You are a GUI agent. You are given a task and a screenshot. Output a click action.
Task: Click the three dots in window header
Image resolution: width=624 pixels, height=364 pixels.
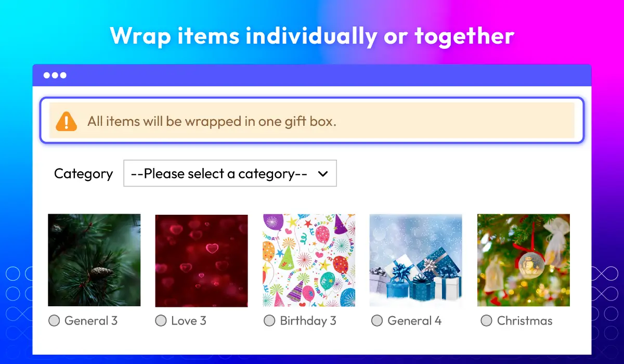click(x=55, y=75)
